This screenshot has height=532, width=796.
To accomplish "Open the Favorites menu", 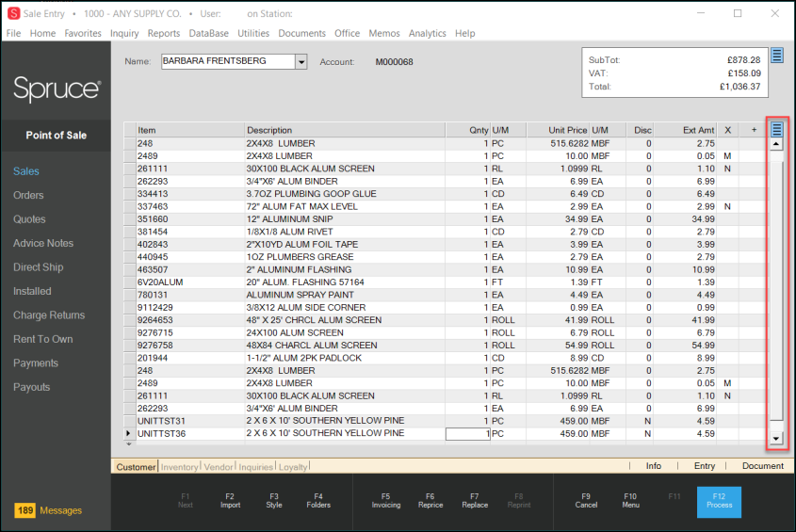I will click(83, 34).
